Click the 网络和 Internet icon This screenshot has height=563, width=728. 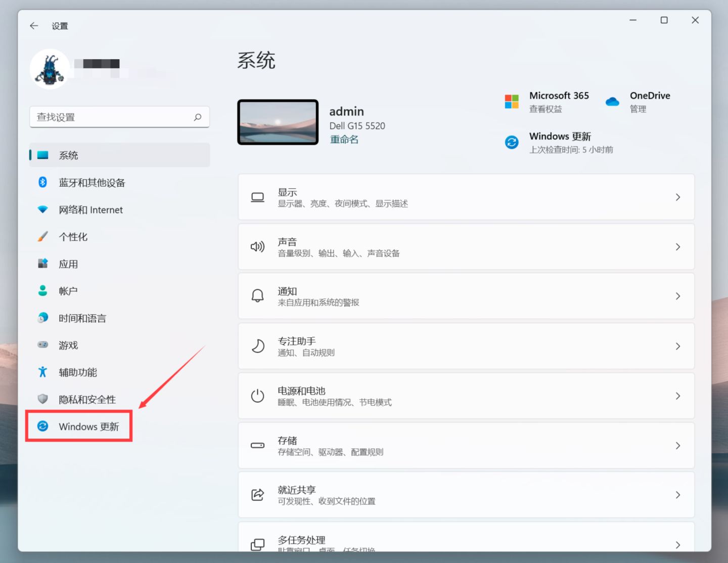point(42,209)
